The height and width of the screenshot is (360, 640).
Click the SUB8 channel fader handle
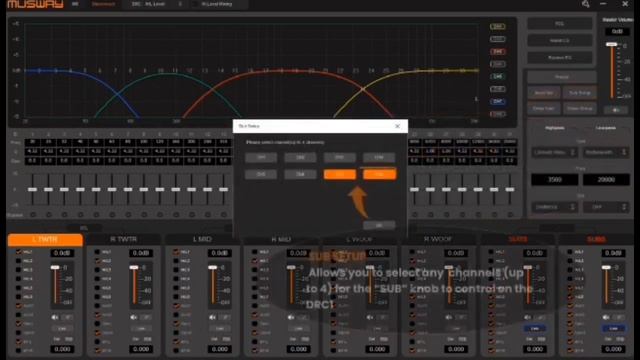[607, 267]
